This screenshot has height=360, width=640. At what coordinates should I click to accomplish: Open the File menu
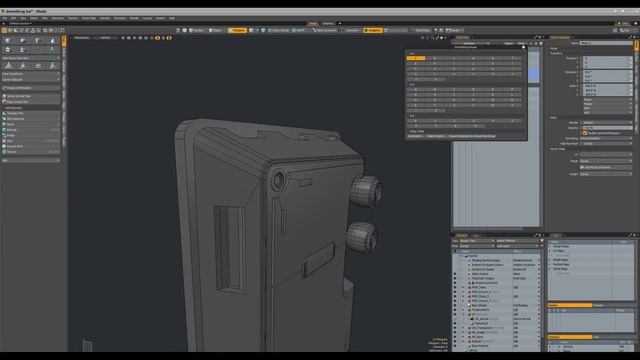click(x=5, y=18)
